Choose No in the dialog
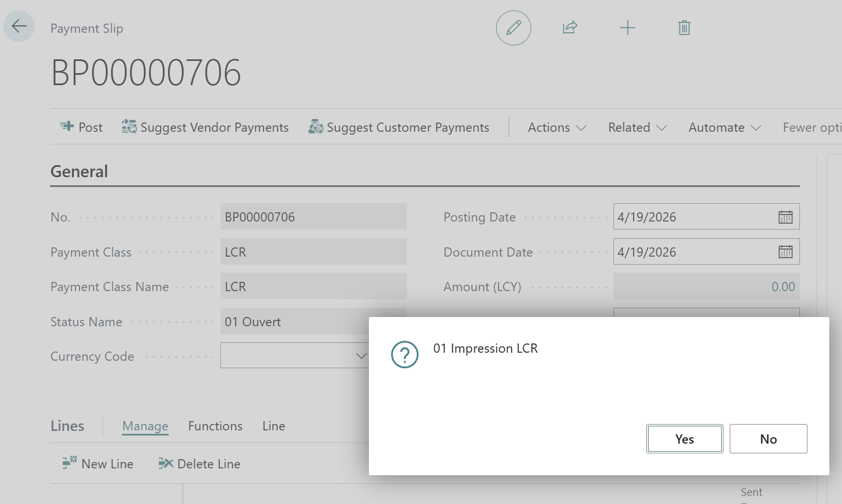 [768, 439]
